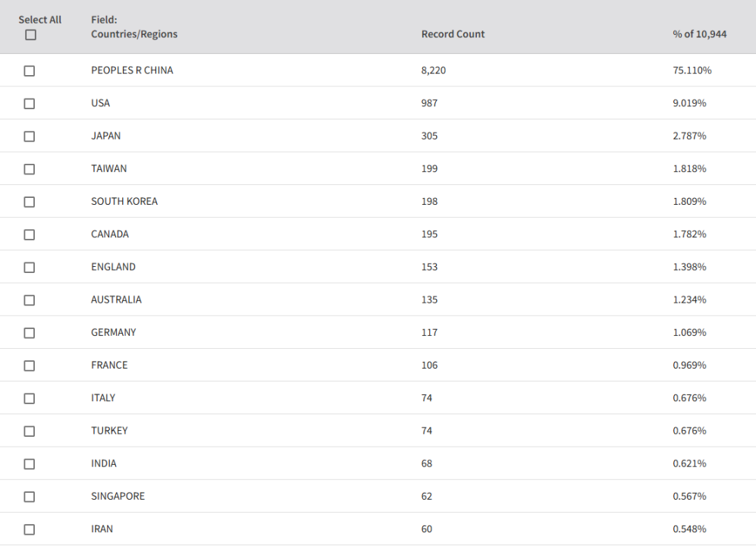
Task: Click the 8,220 record count value
Action: click(434, 71)
